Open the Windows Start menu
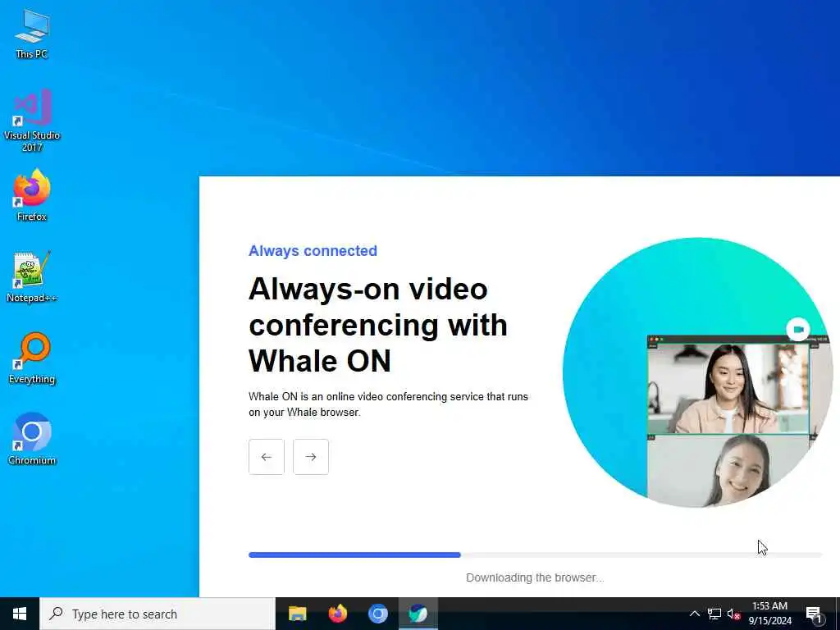Screen dimensions: 840x630 point(20,614)
